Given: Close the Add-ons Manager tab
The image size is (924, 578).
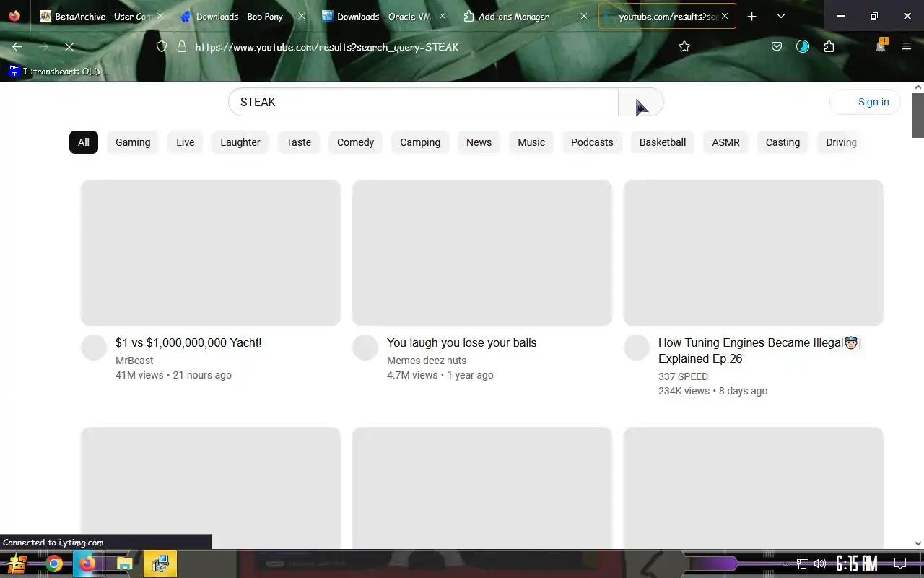Looking at the screenshot, I should [584, 16].
